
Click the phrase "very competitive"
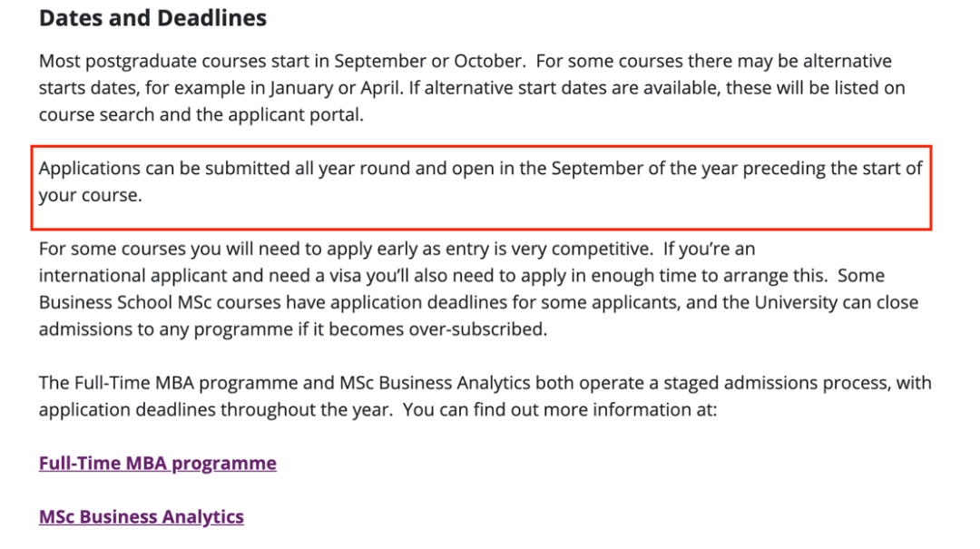[x=582, y=249]
